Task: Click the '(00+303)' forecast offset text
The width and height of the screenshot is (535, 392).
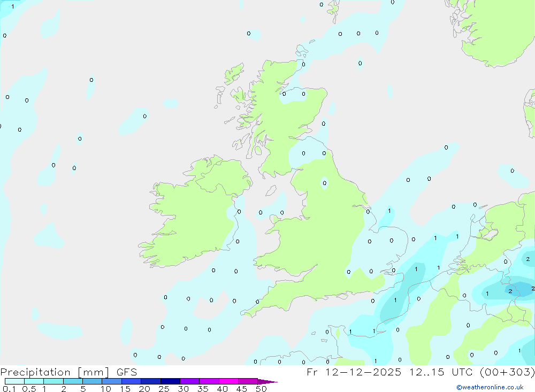Action: coord(507,372)
